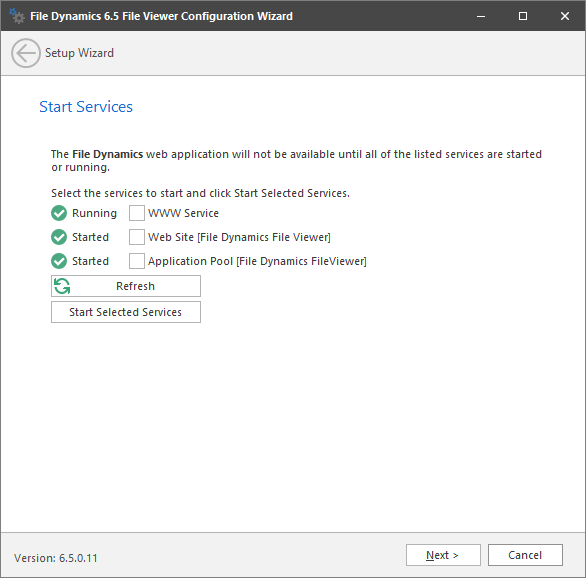Screen dimensions: 586x578
Task: Click the green check icon beside the Web Site row
Action: (x=59, y=237)
